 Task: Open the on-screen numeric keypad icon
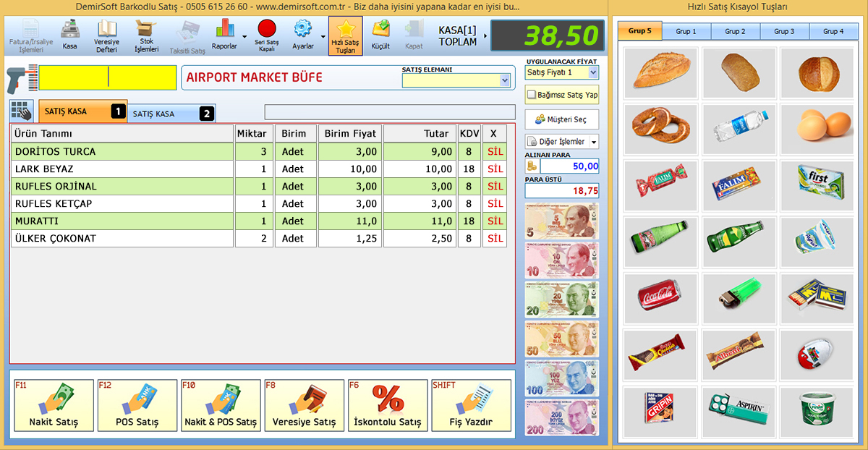22,111
